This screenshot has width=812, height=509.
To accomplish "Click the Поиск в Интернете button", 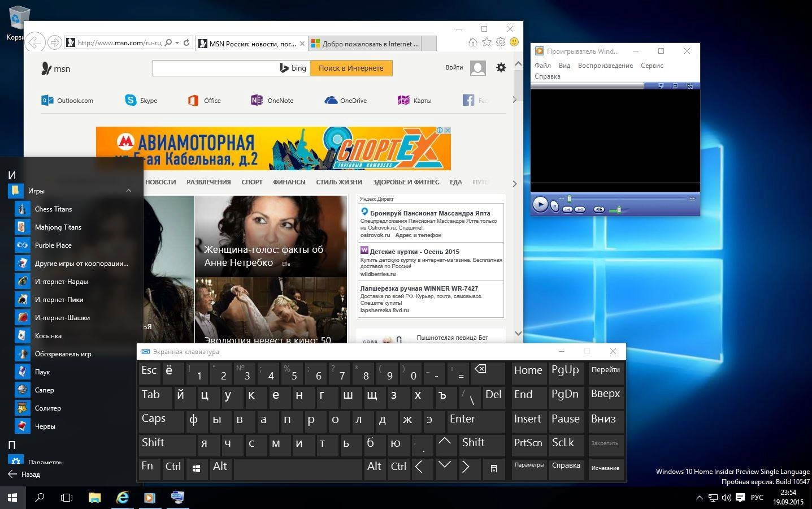I will click(x=351, y=68).
